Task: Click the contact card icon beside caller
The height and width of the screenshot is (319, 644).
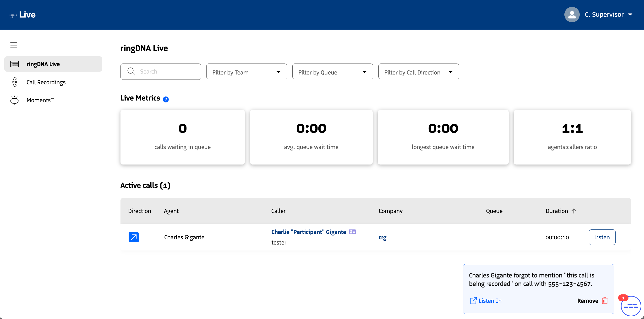Action: point(352,232)
